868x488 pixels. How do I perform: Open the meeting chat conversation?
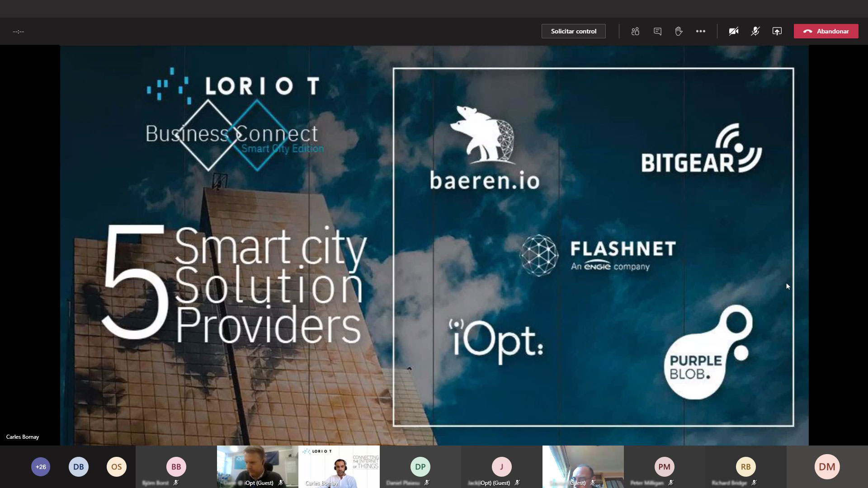(657, 31)
